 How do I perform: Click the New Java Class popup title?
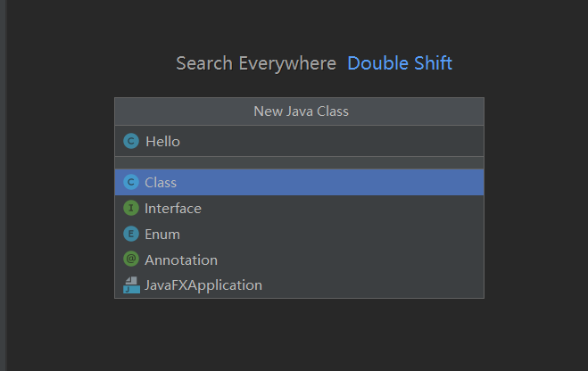301,111
